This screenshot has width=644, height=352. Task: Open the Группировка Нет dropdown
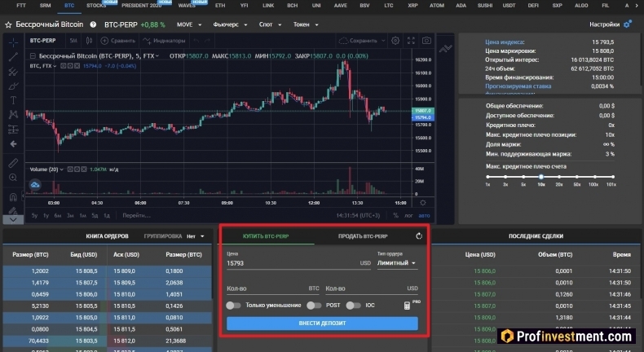coord(196,236)
